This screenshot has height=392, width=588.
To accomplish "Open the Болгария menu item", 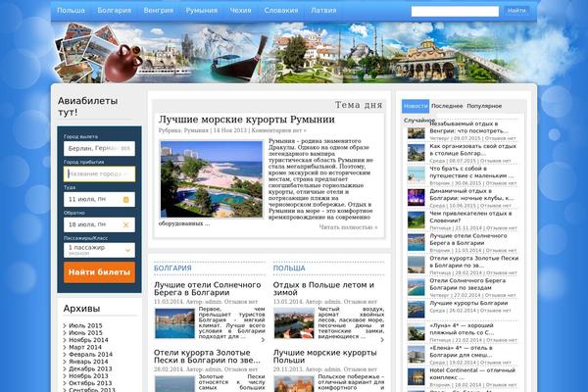I will point(115,11).
